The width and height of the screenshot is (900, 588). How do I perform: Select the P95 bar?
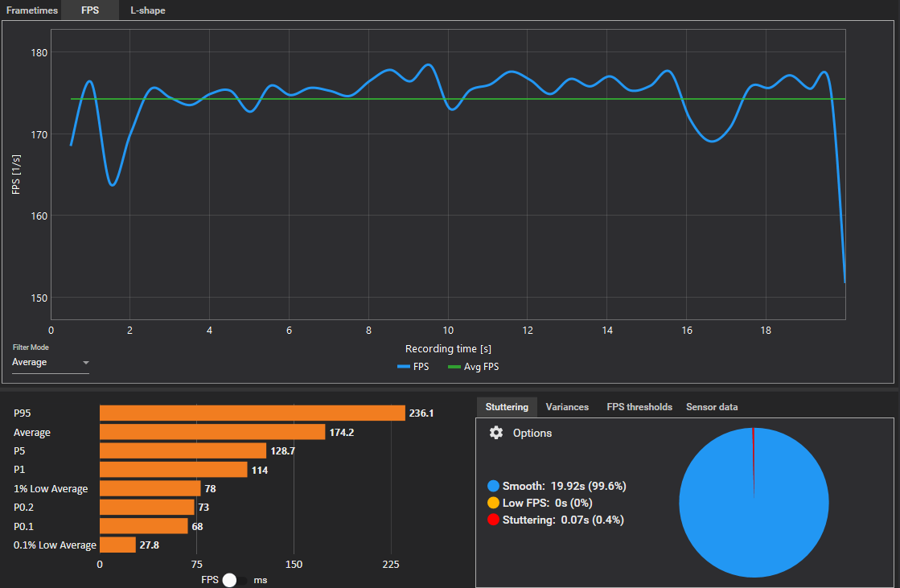coord(253,413)
